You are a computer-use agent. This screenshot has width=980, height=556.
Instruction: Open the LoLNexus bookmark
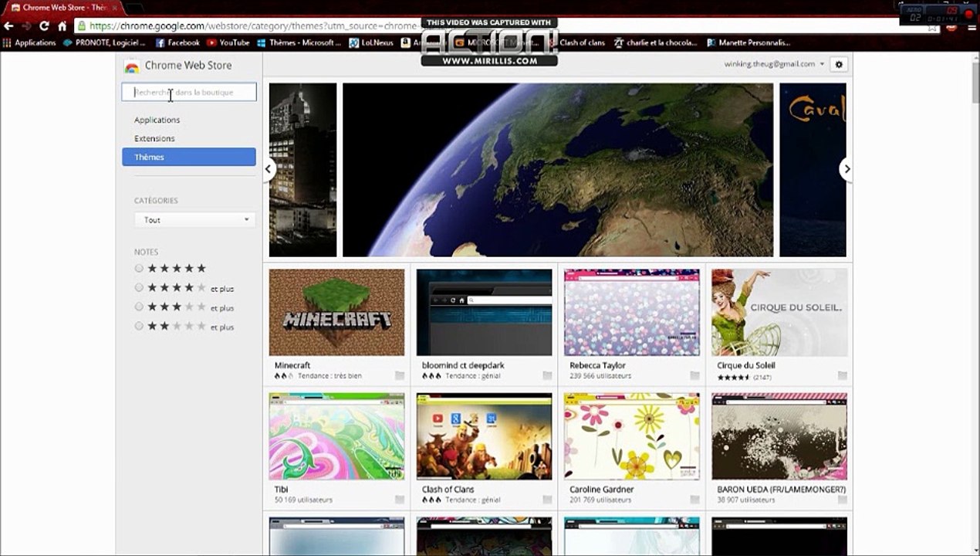pos(371,42)
